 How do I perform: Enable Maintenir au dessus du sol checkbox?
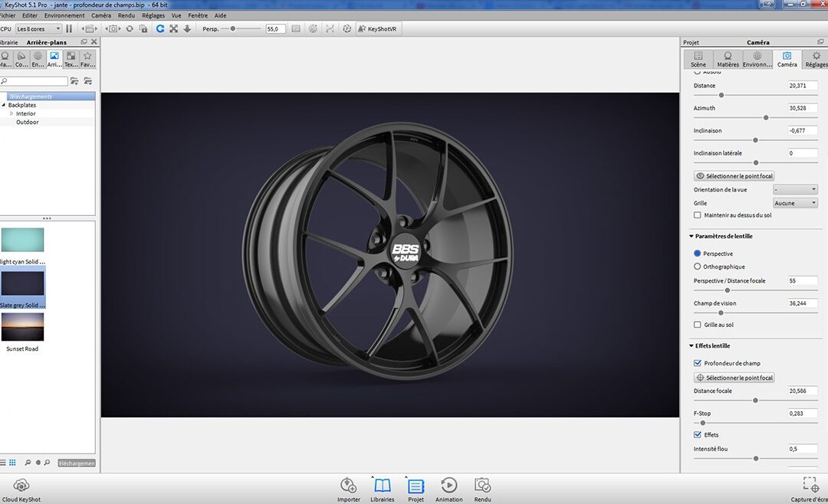point(697,215)
